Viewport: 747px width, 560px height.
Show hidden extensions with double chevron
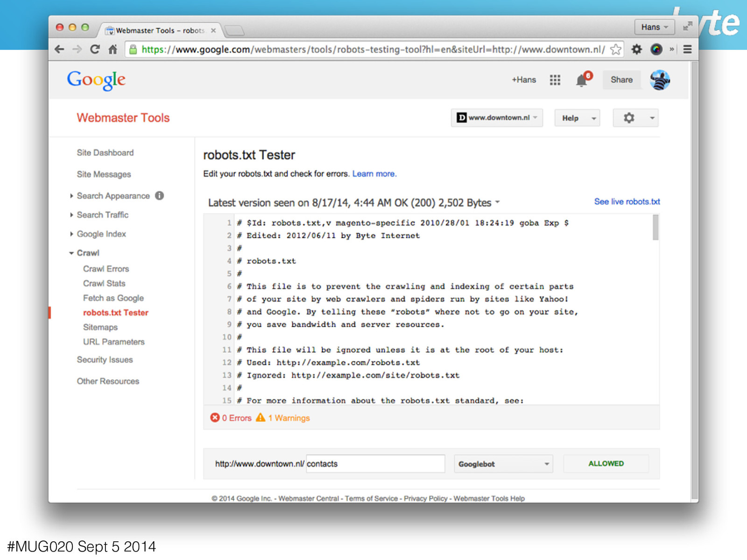672,49
